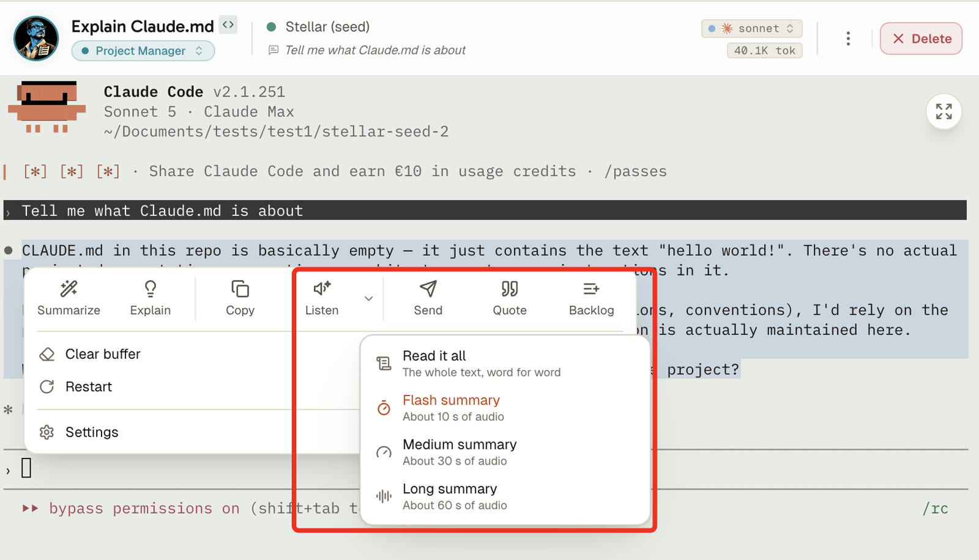This screenshot has width=979, height=560.
Task: Click the italic prompt preview in the header
Action: pyautogui.click(x=375, y=50)
